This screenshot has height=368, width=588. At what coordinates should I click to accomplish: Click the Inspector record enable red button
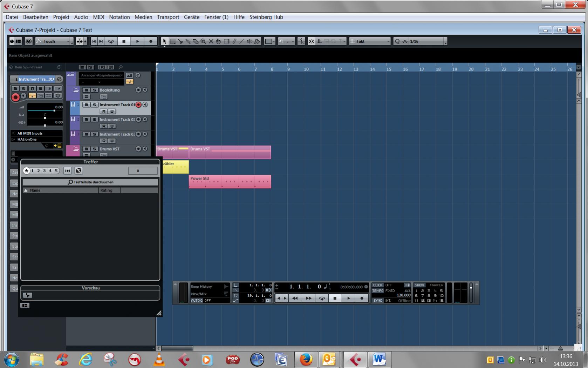[15, 97]
